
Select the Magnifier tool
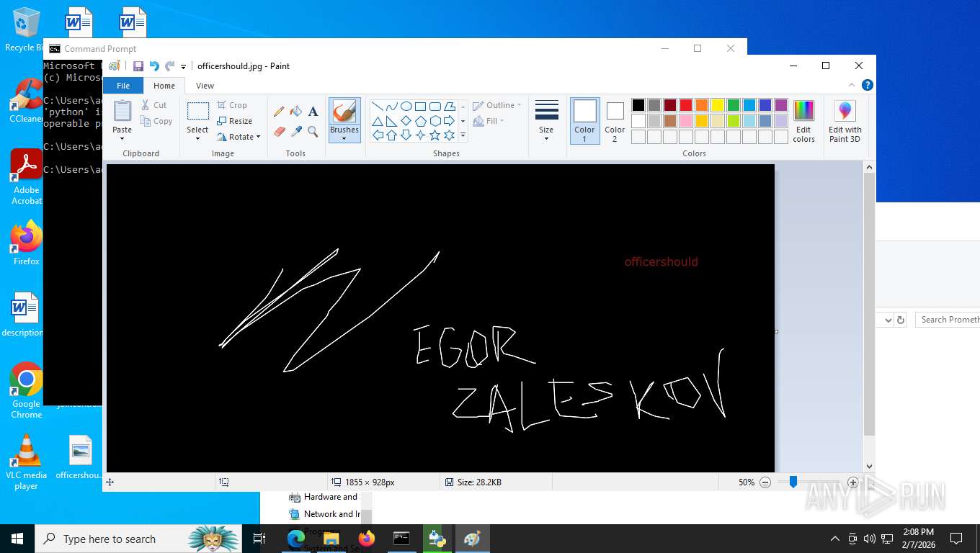point(313,131)
